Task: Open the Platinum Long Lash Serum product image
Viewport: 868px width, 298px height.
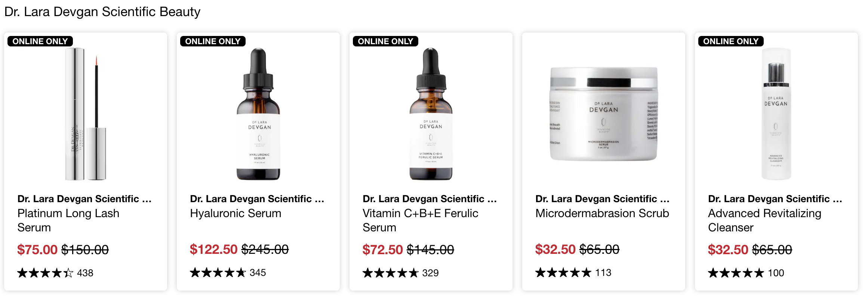Action: coord(86,114)
